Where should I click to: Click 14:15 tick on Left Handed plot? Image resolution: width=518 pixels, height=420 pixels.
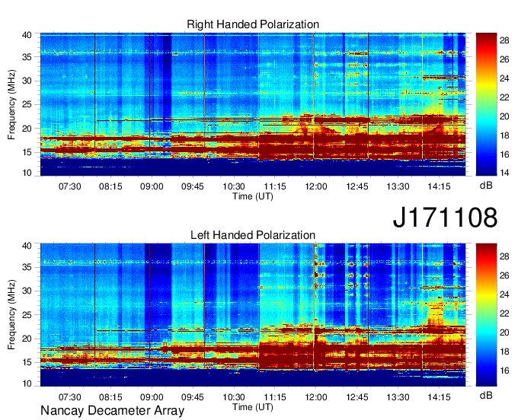coord(439,397)
